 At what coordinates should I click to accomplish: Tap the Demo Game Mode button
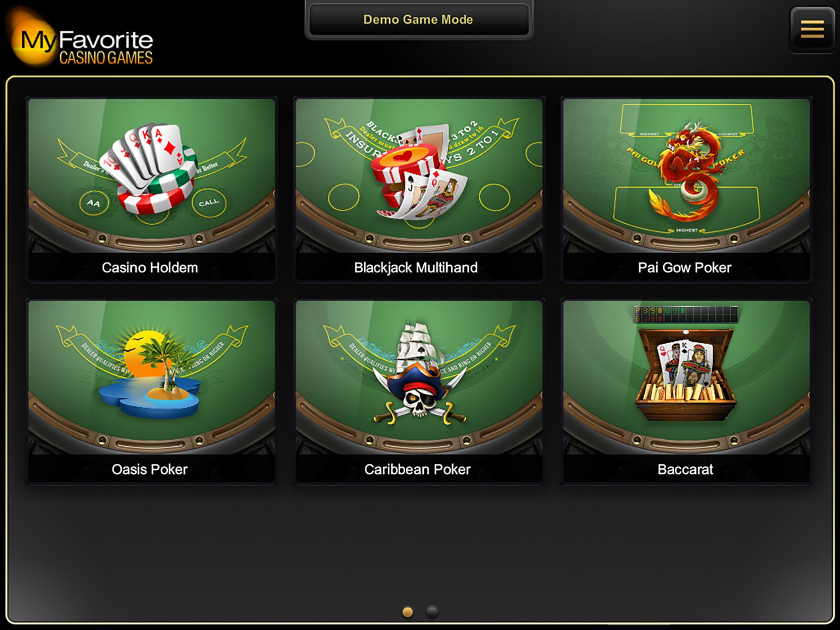click(x=419, y=20)
